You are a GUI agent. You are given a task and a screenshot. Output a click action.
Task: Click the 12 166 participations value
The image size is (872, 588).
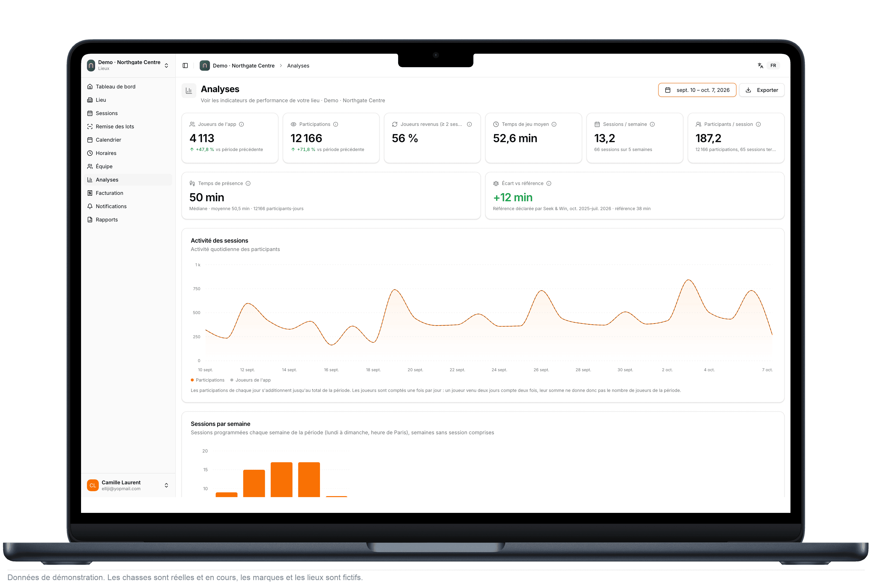pos(306,138)
